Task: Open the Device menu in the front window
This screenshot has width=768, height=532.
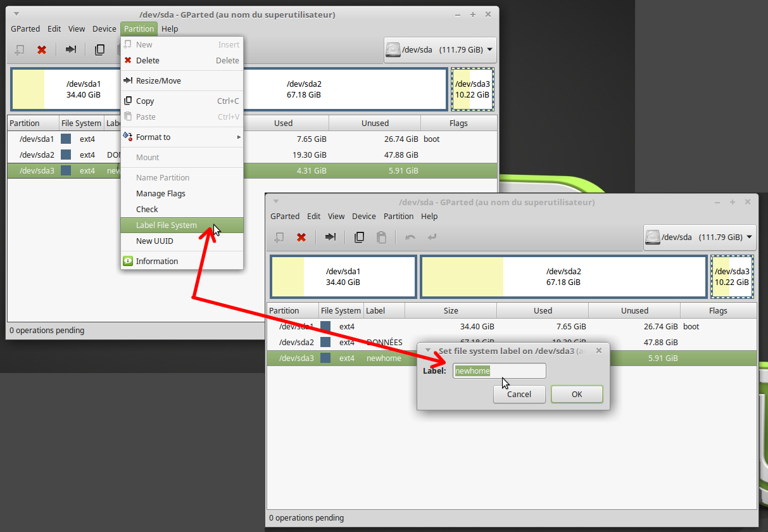Action: tap(364, 217)
